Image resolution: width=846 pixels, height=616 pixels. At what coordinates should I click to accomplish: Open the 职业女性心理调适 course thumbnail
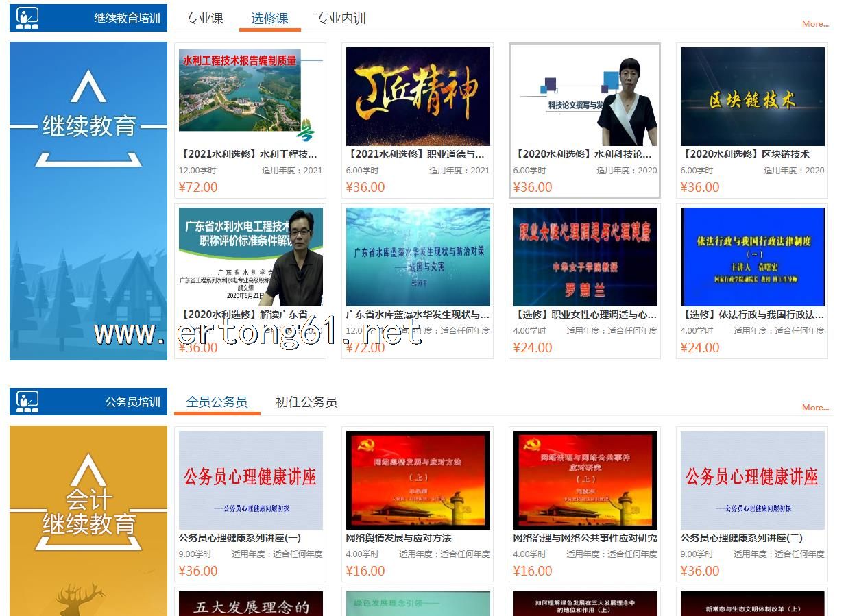pos(585,256)
